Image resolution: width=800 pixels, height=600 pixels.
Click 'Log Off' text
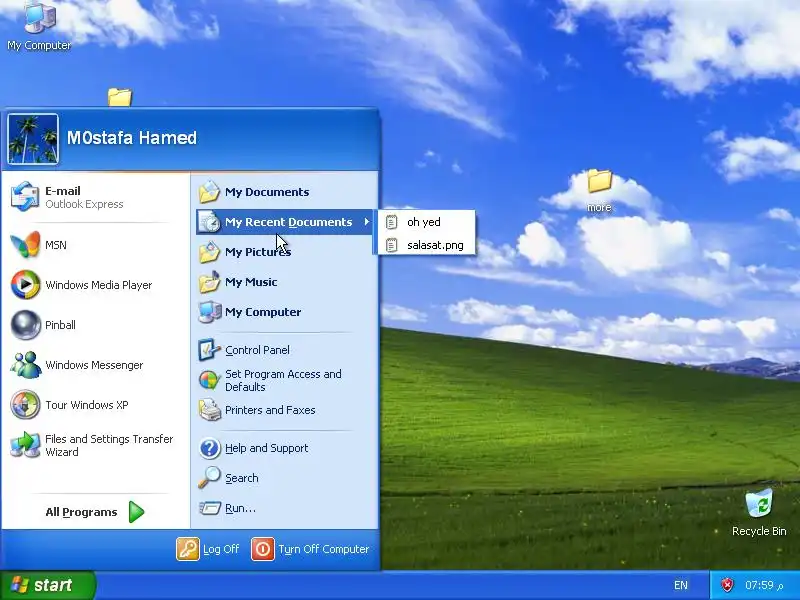pos(221,549)
